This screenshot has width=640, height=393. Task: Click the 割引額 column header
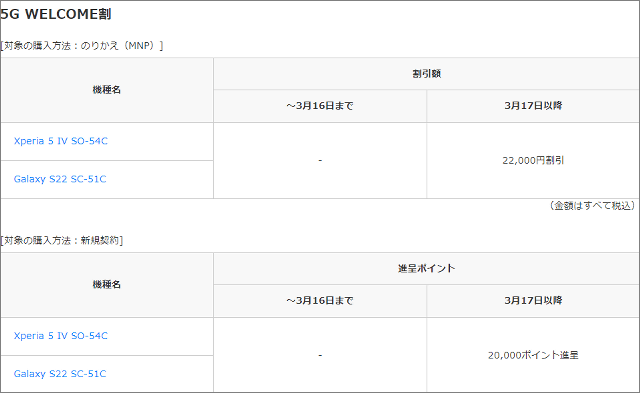(427, 74)
